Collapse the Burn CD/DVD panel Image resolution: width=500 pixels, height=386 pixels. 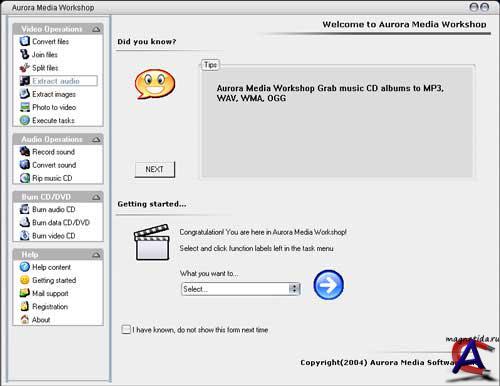tap(96, 197)
